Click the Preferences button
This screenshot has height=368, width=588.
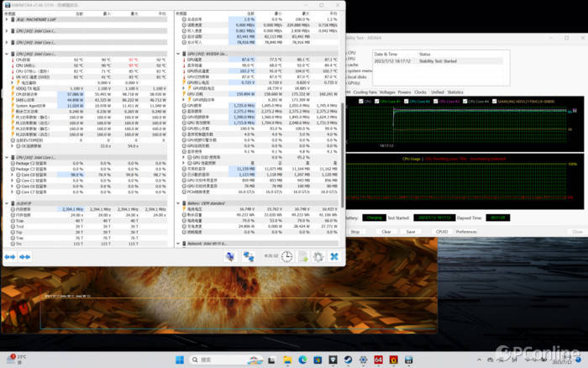click(x=466, y=231)
